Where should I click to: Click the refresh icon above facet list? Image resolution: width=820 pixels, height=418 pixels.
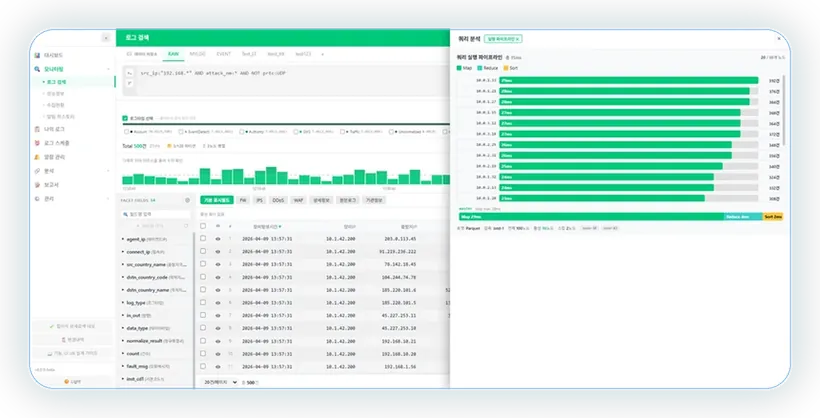coord(186,226)
